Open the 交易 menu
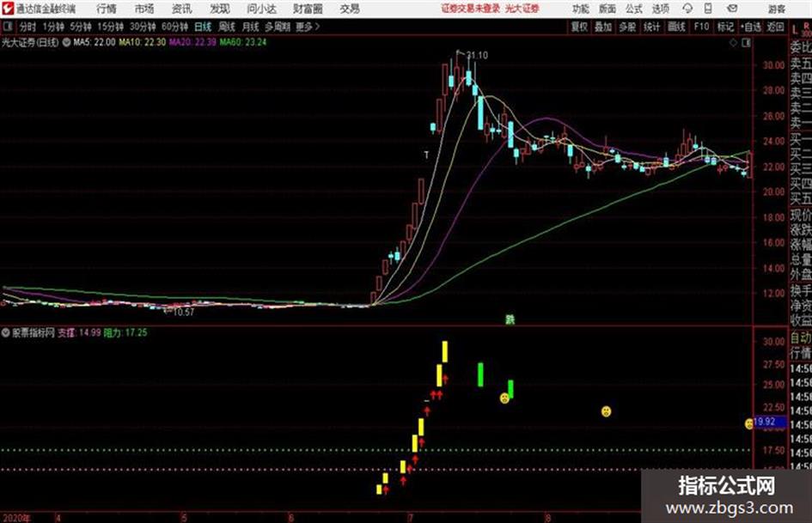 click(x=350, y=9)
